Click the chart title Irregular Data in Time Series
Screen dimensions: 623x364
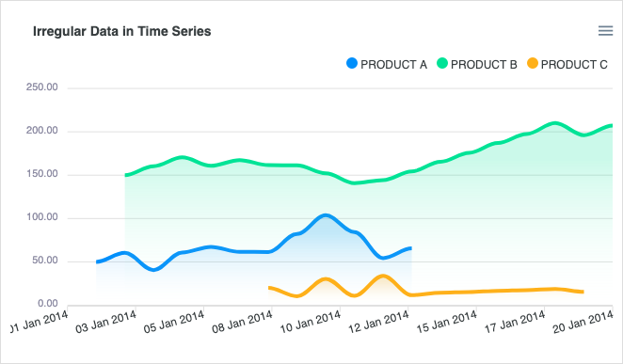click(x=122, y=31)
